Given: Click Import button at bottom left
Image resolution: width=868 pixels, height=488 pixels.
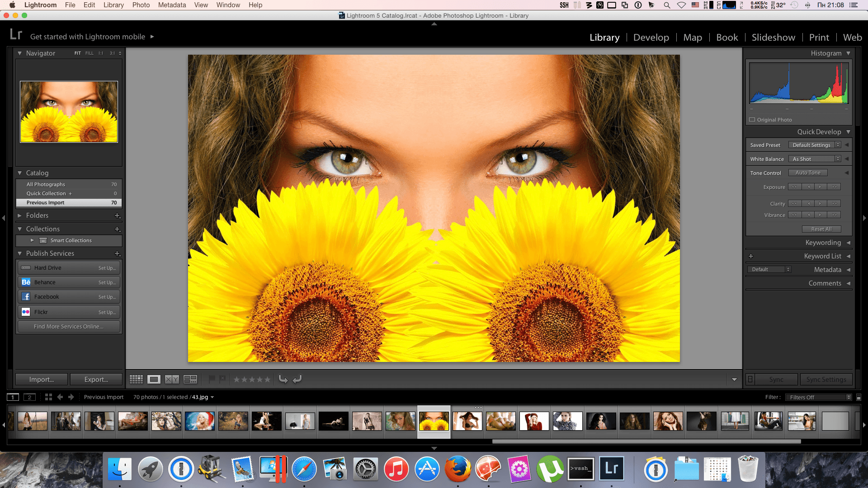Looking at the screenshot, I should [41, 379].
